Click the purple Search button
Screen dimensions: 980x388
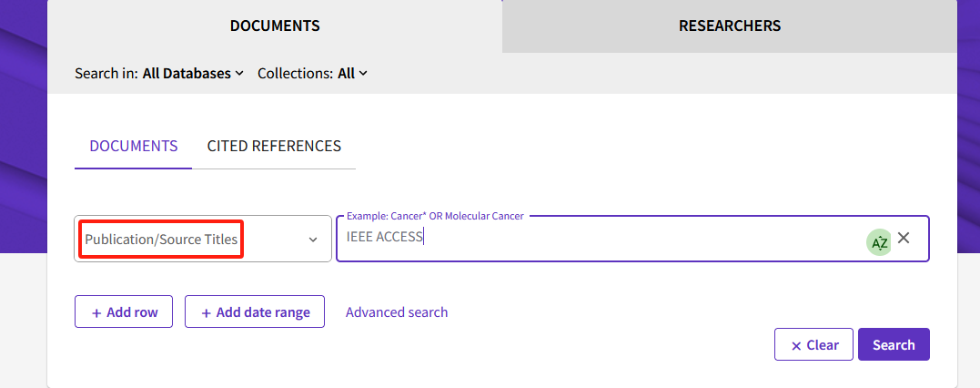tap(894, 345)
